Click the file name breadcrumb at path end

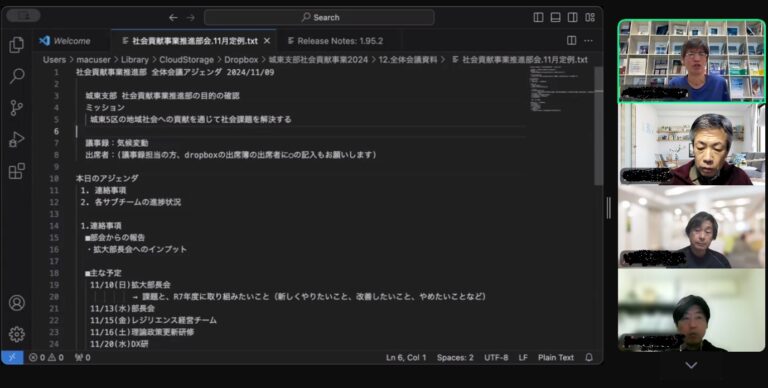point(520,60)
